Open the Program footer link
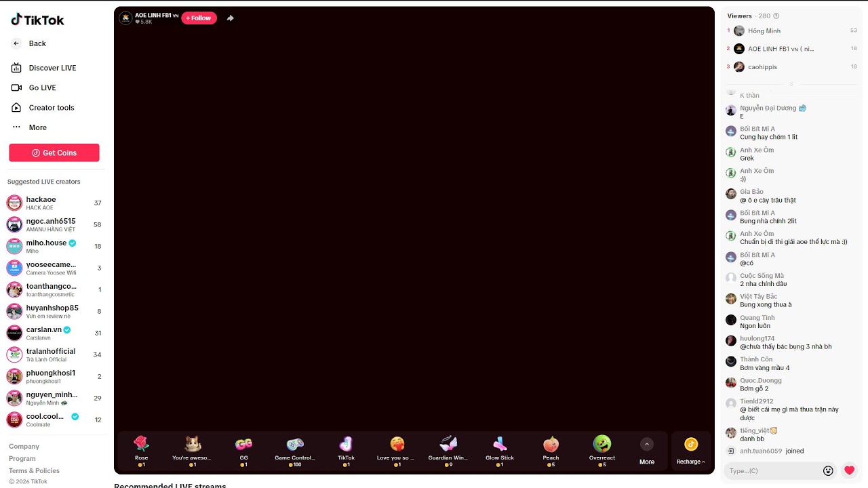The height and width of the screenshot is (488, 868). [22, 459]
